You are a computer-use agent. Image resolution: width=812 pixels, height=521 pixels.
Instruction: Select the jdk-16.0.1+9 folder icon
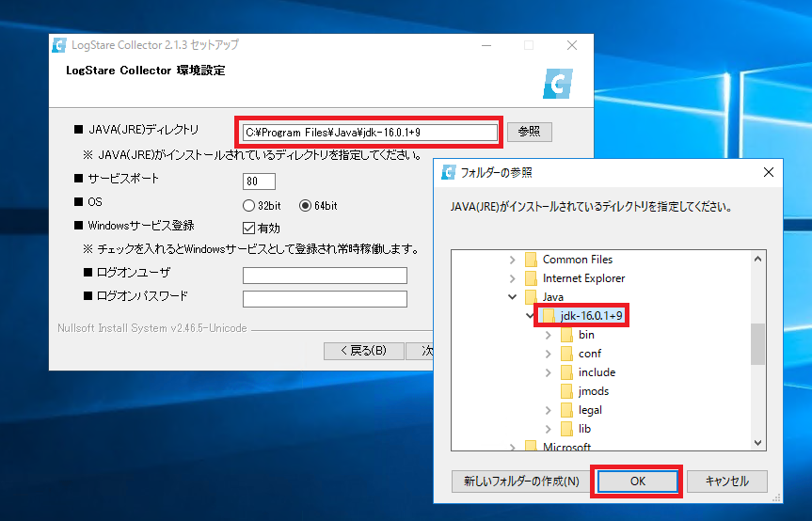point(549,316)
